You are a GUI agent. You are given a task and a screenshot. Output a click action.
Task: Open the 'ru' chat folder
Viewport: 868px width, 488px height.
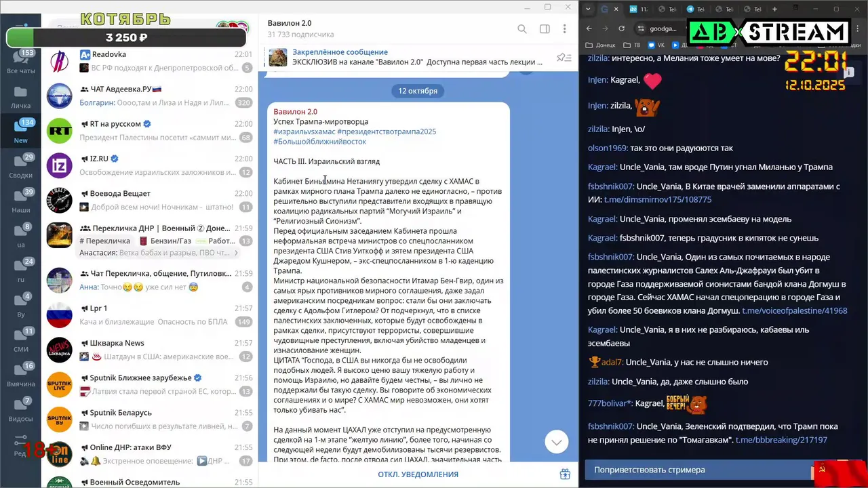20,271
